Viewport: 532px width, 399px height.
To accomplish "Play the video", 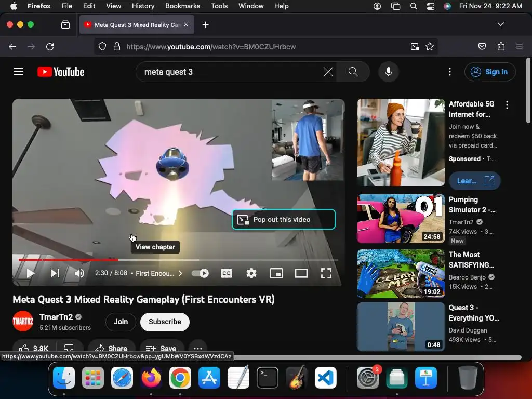I will pyautogui.click(x=30, y=273).
